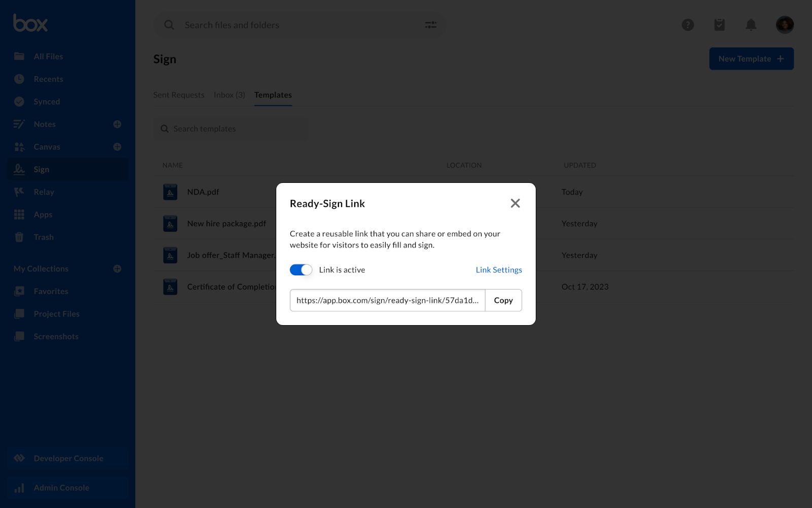Switch to Inbox (3) tab
Screen dimensions: 812x508
(229, 95)
